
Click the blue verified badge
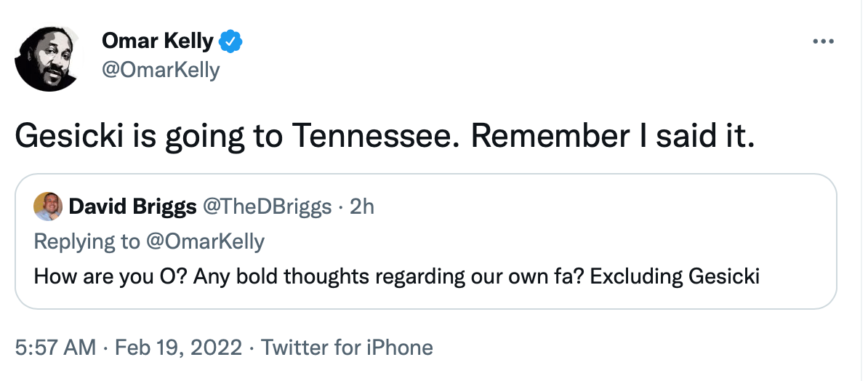click(x=230, y=42)
